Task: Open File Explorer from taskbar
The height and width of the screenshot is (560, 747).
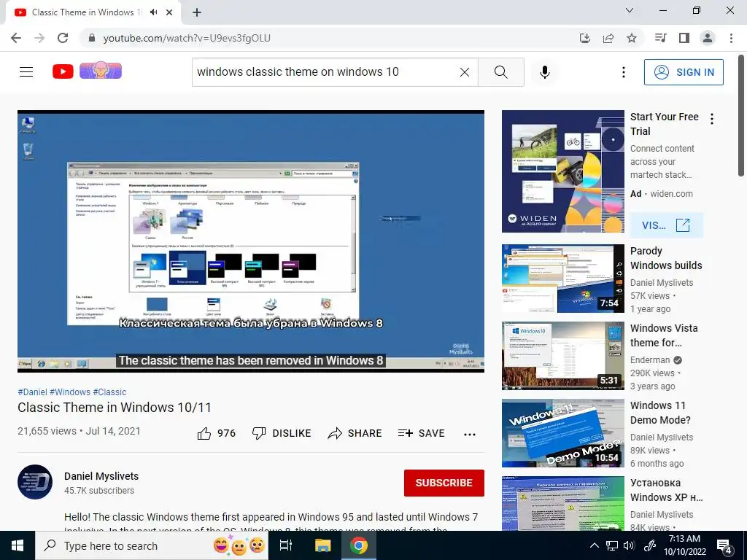Action: (x=322, y=545)
